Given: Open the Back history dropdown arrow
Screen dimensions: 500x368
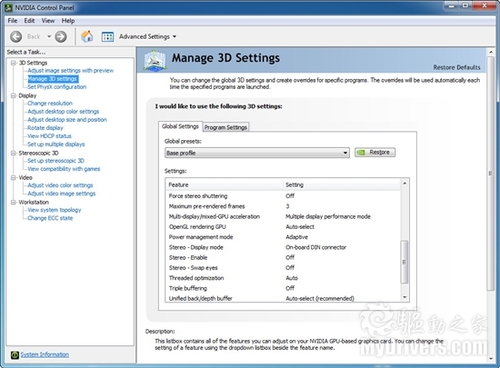Looking at the screenshot, I should [49, 36].
